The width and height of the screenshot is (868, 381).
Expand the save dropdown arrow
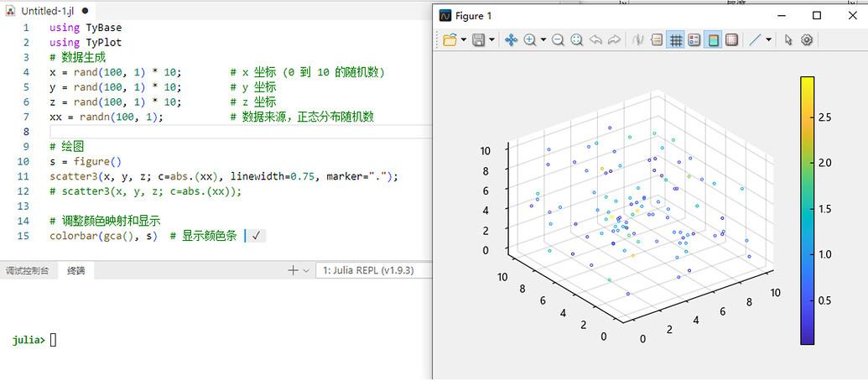491,40
